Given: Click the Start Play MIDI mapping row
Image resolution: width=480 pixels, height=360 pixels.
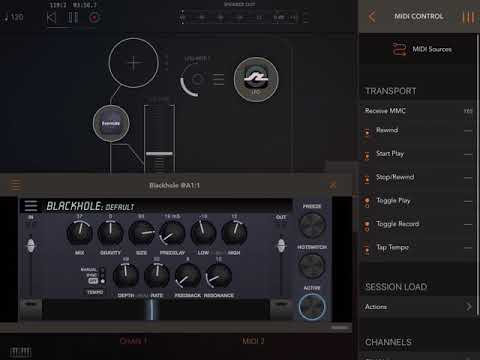Looking at the screenshot, I should 418,154.
